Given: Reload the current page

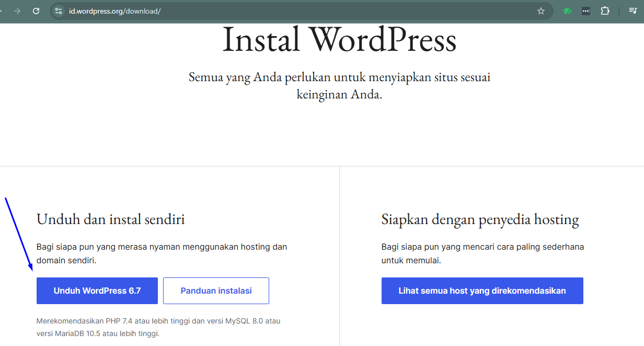Looking at the screenshot, I should click(36, 10).
